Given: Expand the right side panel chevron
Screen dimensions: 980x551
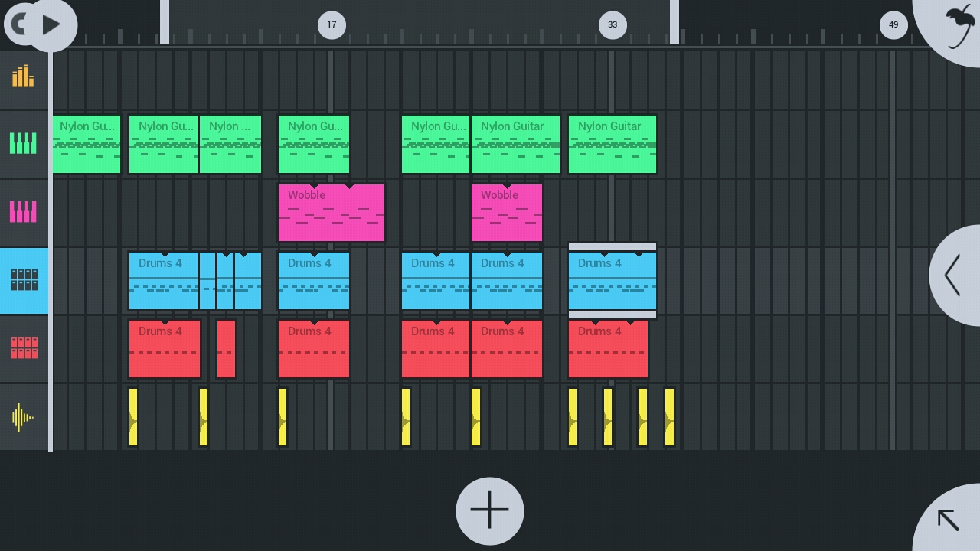Looking at the screenshot, I should click(954, 275).
